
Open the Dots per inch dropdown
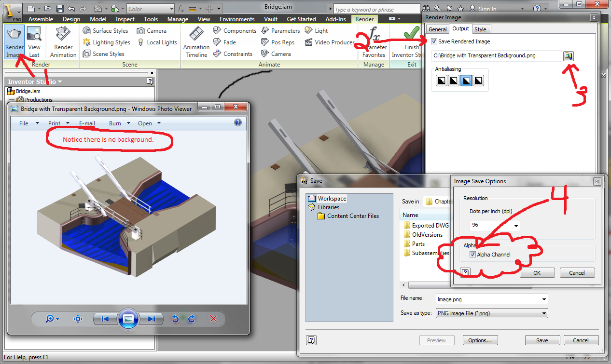pyautogui.click(x=495, y=225)
